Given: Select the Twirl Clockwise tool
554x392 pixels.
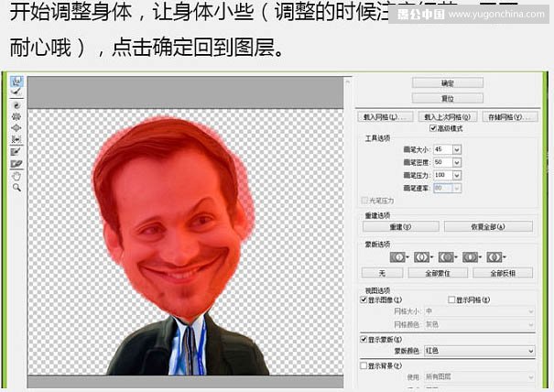Looking at the screenshot, I should [x=16, y=105].
